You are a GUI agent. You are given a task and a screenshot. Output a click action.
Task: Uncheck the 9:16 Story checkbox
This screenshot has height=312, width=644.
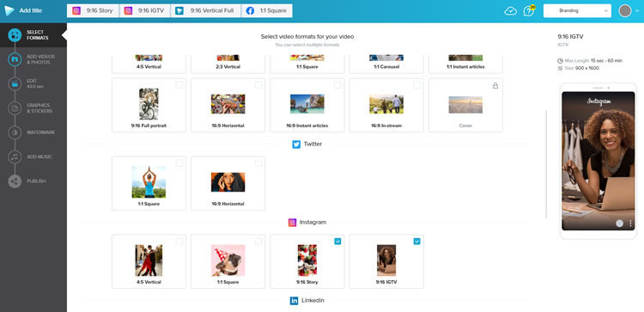337,242
